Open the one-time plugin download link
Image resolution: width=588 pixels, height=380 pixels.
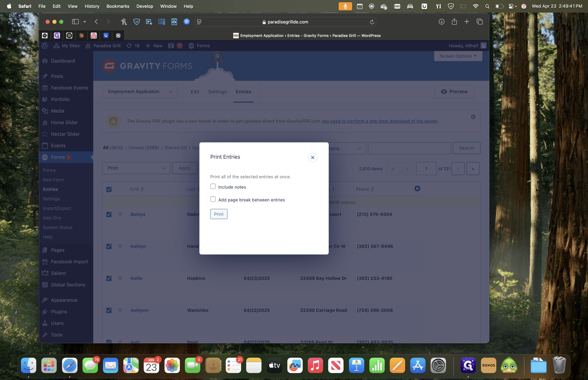(x=379, y=121)
